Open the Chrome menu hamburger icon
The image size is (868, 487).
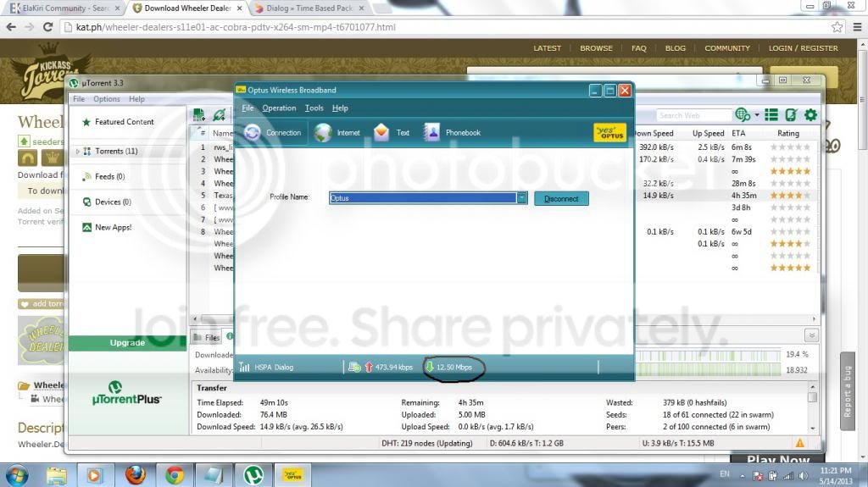pyautogui.click(x=857, y=26)
